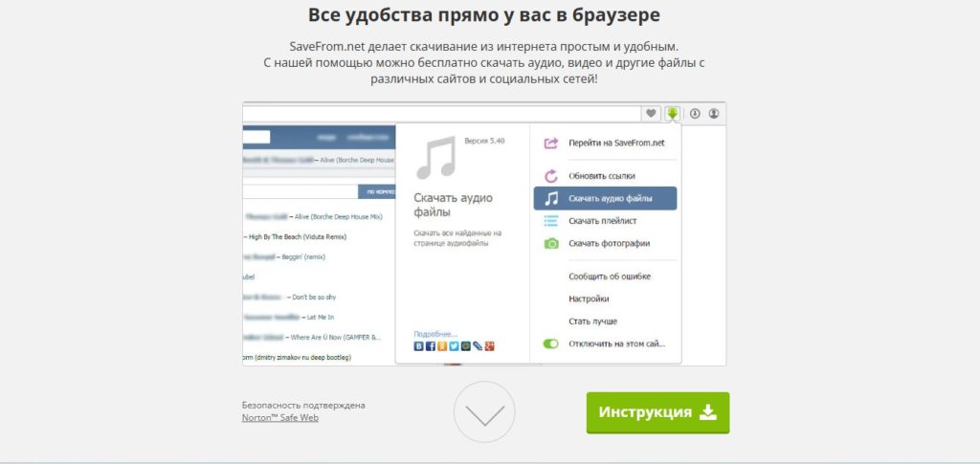Click the green Инструкция button
This screenshot has height=464, width=980.
pos(657,412)
